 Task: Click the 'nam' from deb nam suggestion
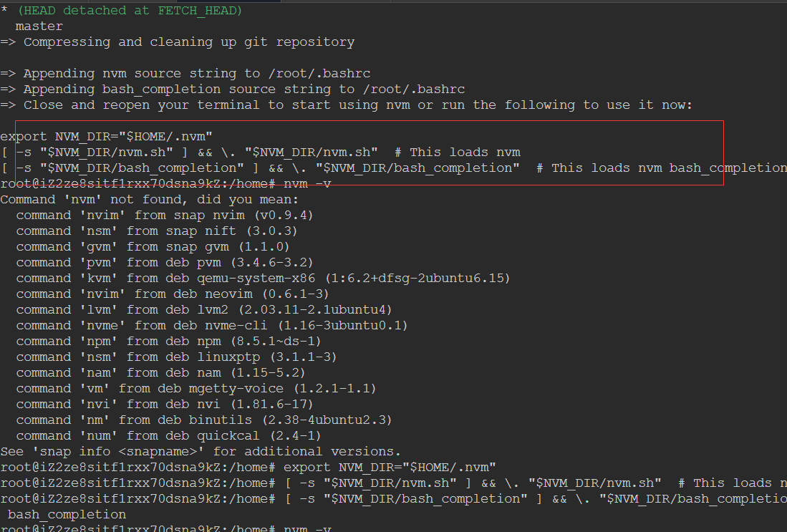click(160, 373)
